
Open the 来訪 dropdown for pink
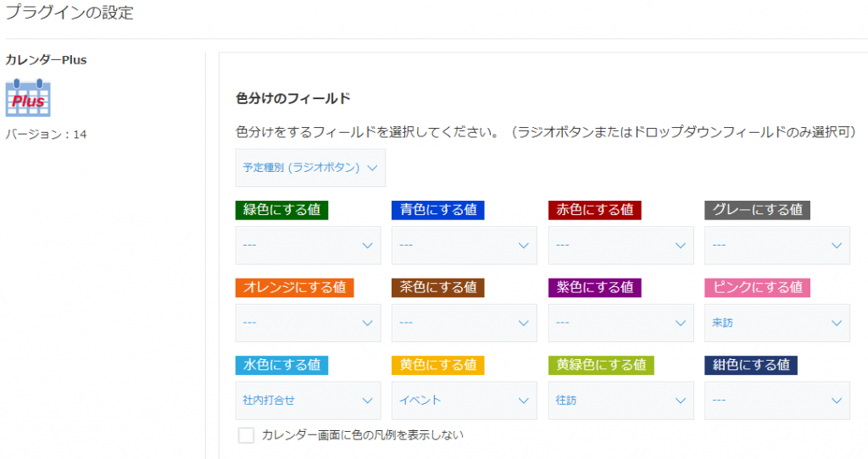[777, 323]
